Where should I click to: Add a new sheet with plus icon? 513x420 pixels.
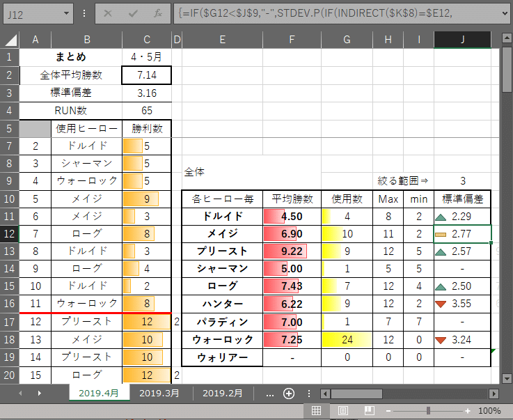[289, 394]
